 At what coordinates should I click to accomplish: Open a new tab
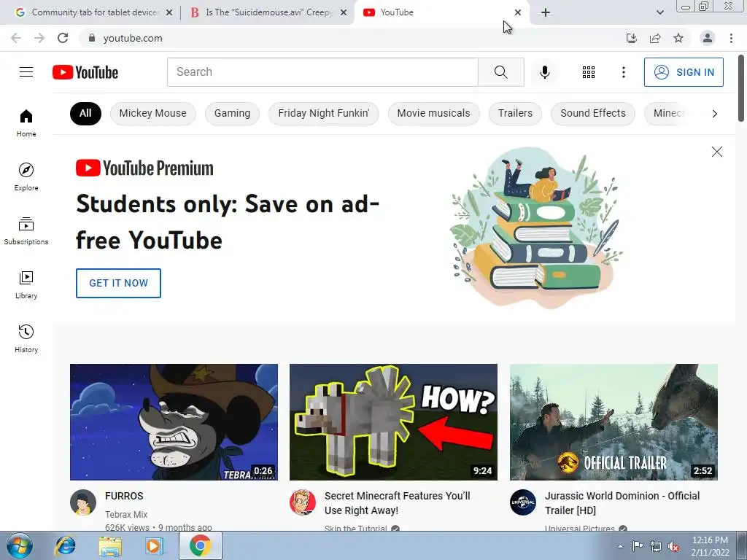[546, 12]
